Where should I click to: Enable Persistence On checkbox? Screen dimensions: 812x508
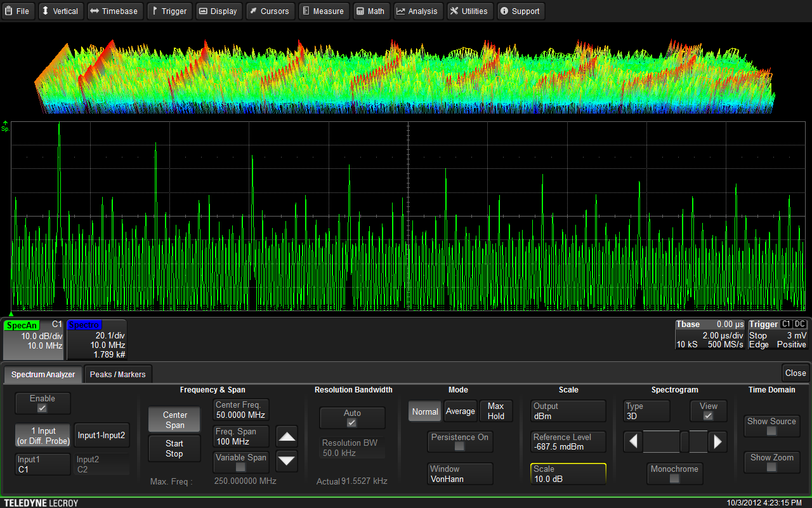[459, 446]
